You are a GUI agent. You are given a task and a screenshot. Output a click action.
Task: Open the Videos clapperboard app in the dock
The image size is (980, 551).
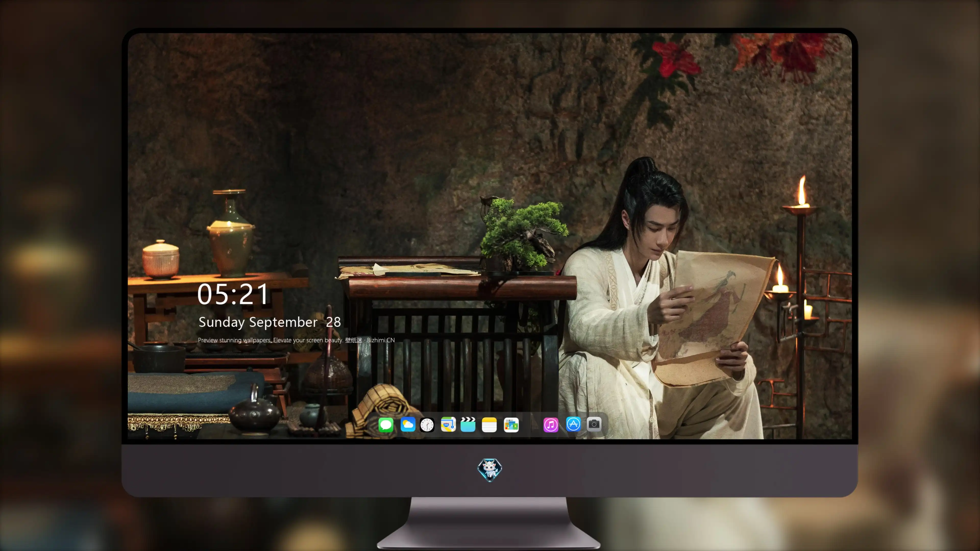[468, 424]
